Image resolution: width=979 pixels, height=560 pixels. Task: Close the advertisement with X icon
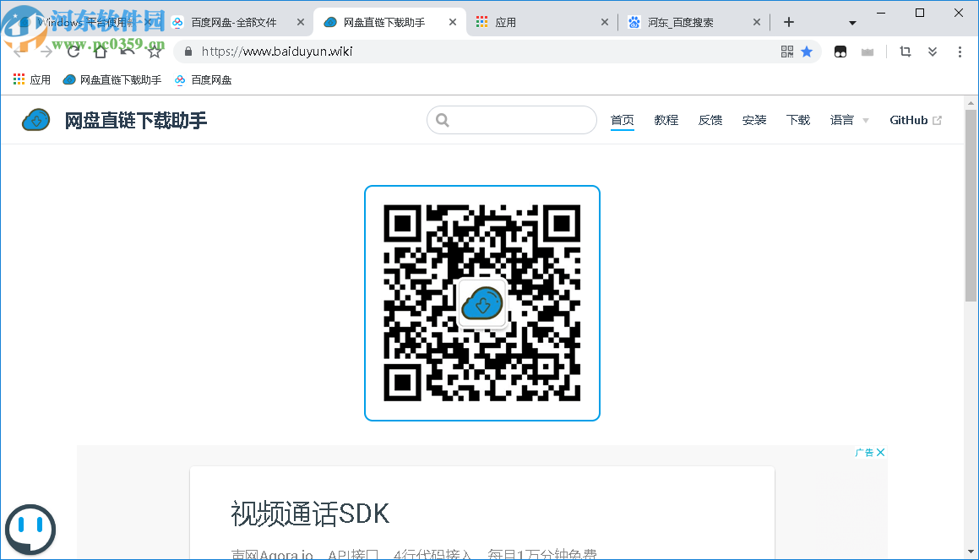[x=880, y=452]
